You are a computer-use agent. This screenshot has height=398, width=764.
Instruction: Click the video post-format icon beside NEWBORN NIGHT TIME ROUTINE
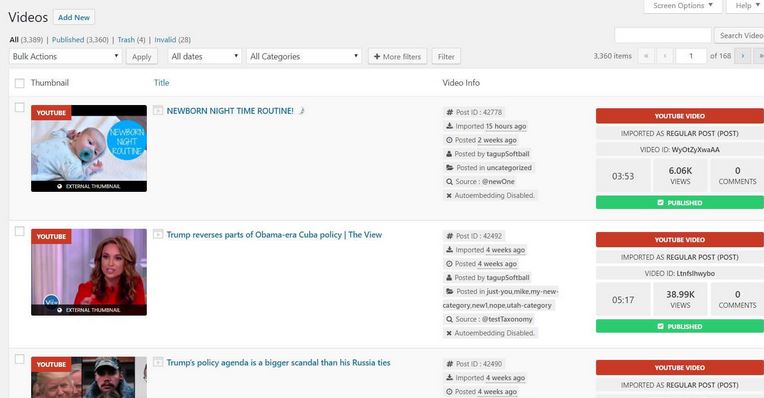[x=158, y=111]
